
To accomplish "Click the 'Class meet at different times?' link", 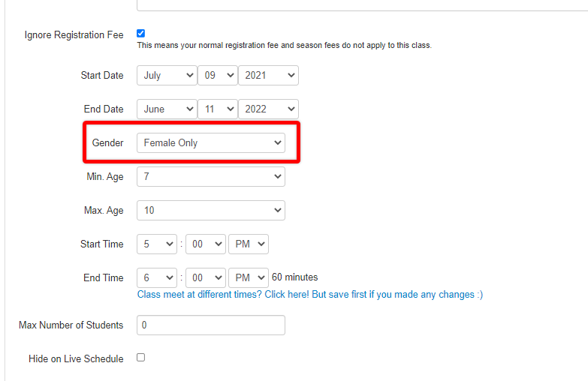I will (x=310, y=295).
